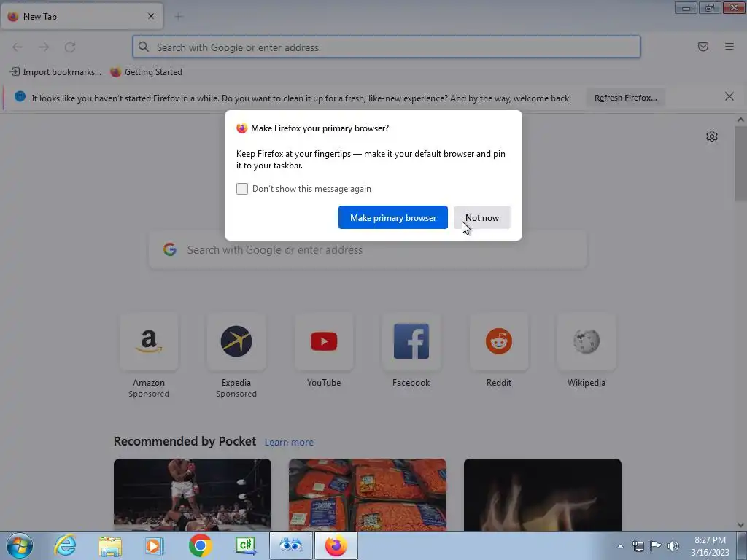Click the Refresh Firefox button
Image resolution: width=747 pixels, height=560 pixels.
point(625,98)
